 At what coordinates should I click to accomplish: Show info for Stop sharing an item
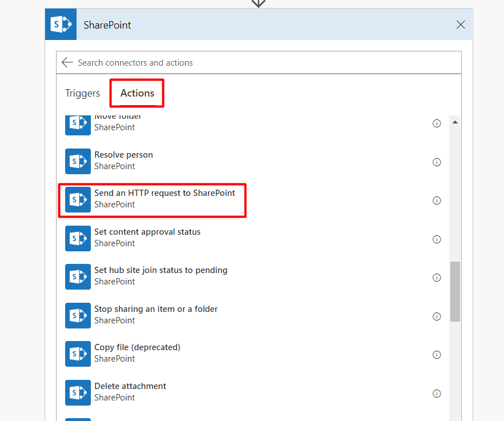click(x=437, y=316)
